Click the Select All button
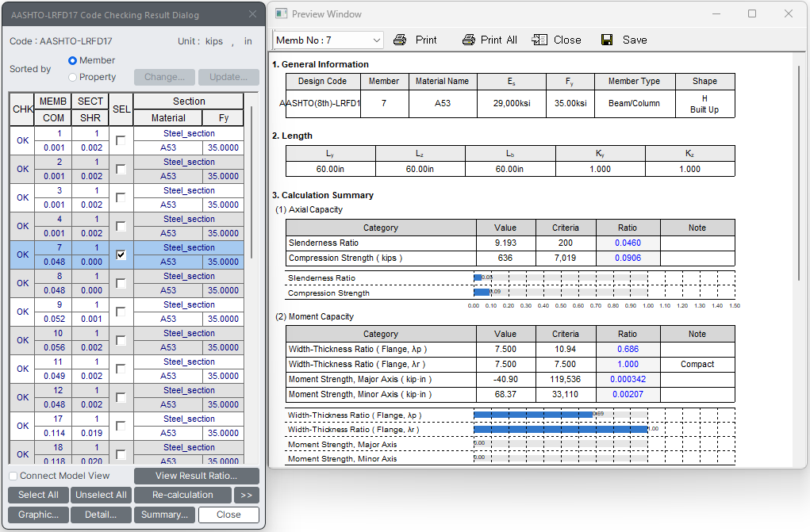Screen dimensions: 810x532 click(x=38, y=495)
